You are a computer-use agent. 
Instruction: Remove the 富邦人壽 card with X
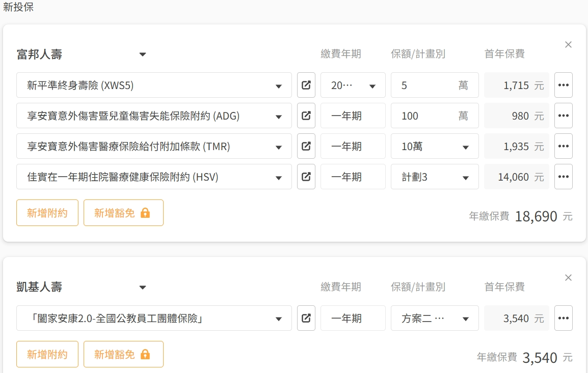pos(568,45)
